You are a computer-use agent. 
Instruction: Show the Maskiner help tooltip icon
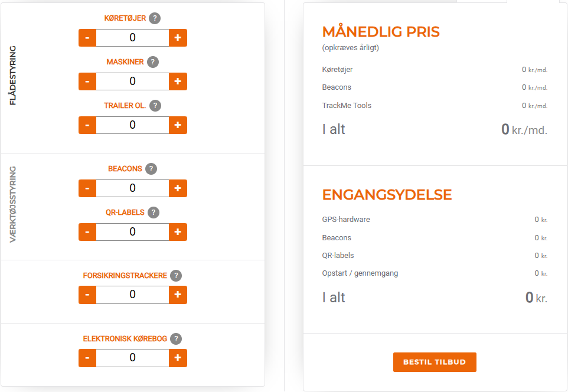pos(152,62)
